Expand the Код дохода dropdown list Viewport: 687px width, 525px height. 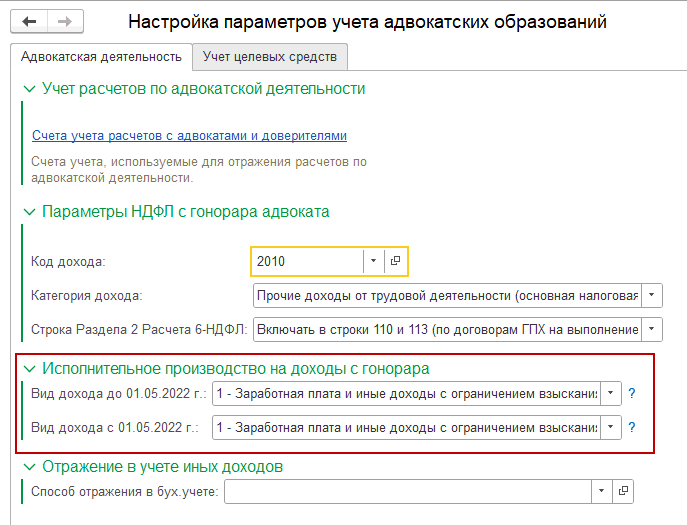373,261
